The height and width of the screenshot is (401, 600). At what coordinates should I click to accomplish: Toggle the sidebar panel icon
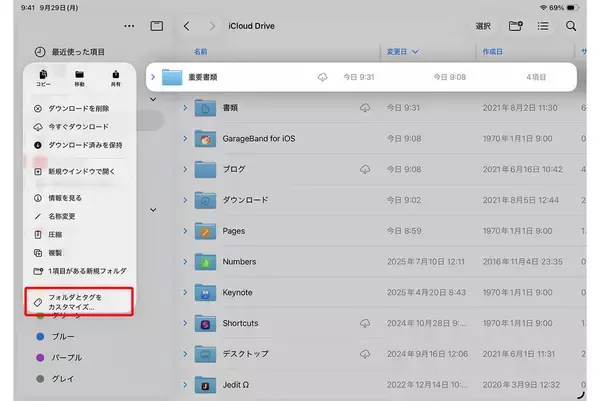[157, 26]
